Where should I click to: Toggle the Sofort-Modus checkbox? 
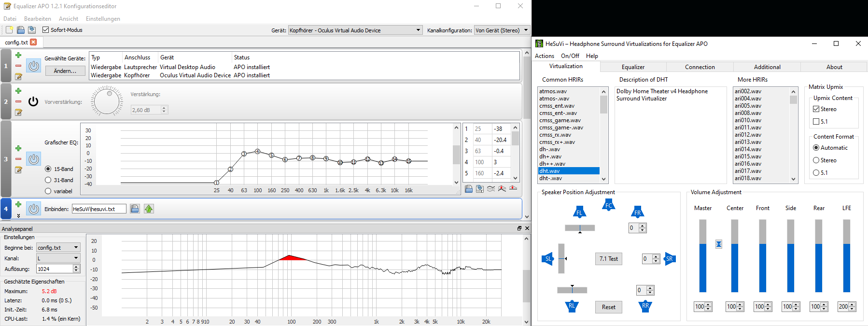point(46,30)
